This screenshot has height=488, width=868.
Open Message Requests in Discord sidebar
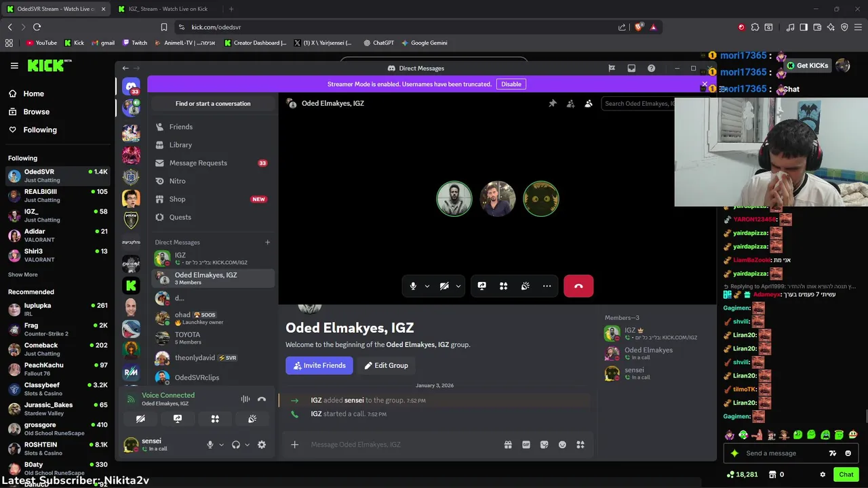point(213,163)
